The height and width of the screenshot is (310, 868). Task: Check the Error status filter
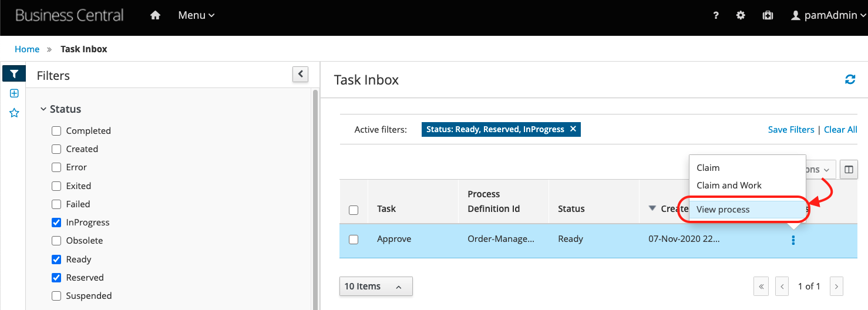pos(56,167)
